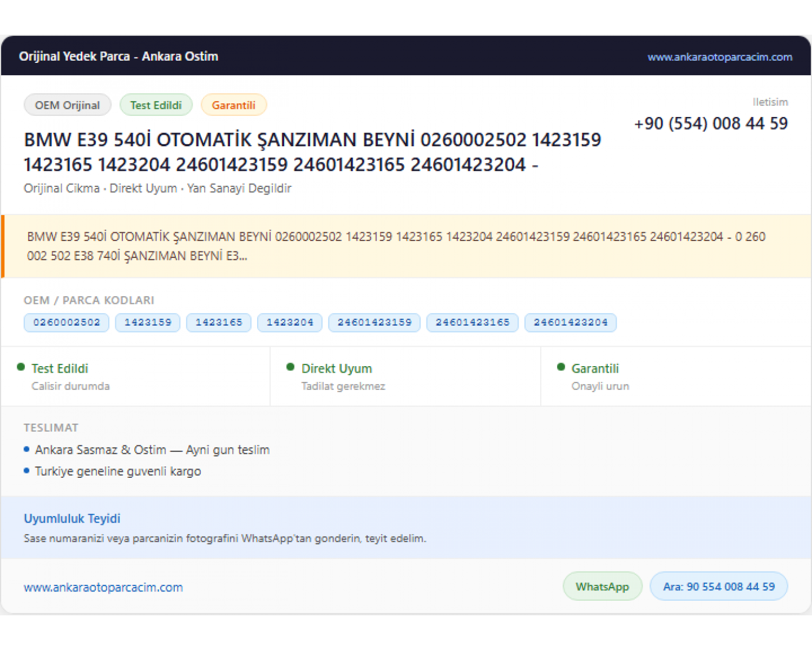Choose part code chip 24601423159
Image resolution: width=812 pixels, height=650 pixels.
[375, 322]
